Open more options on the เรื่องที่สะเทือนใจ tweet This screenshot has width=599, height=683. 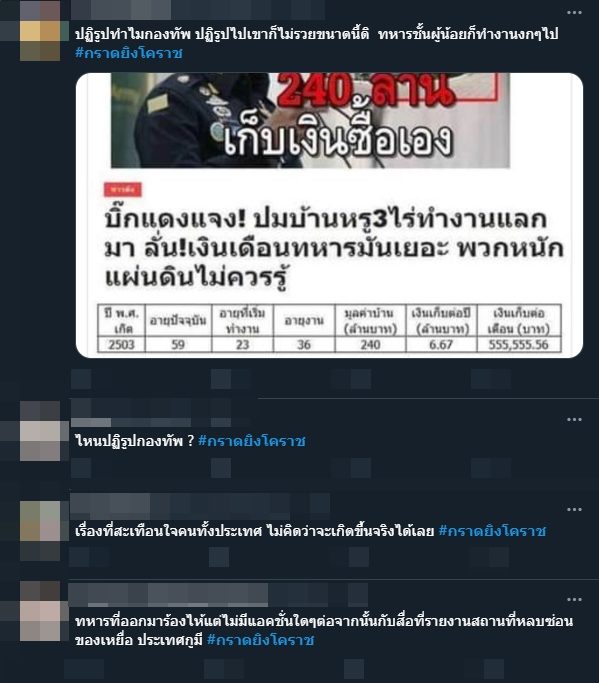[574, 510]
